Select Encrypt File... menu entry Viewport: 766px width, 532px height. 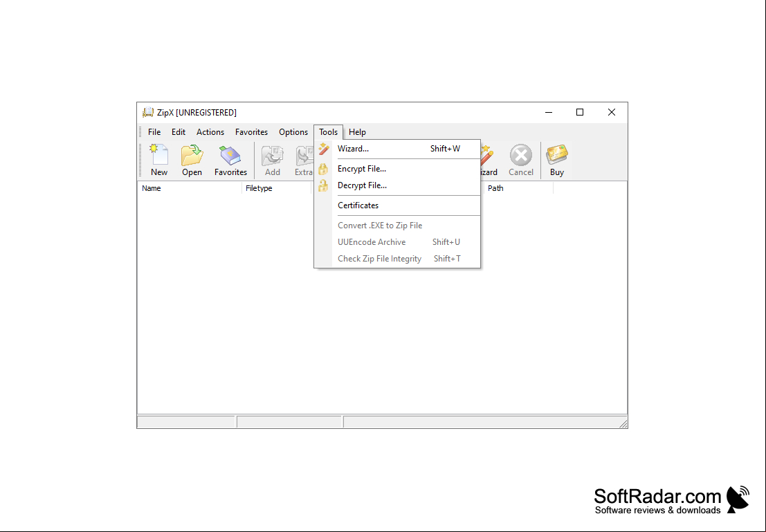[397, 169]
